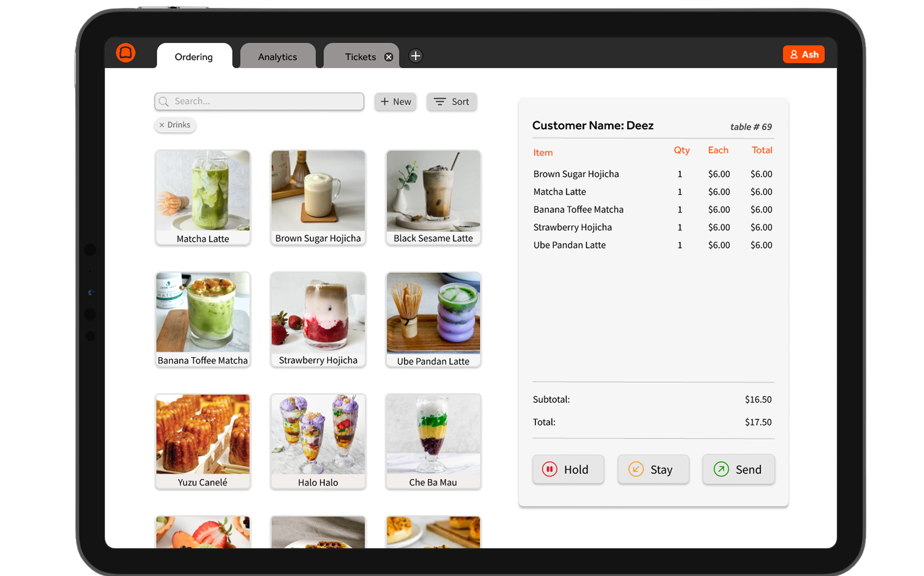Open the Sort options
Image resolution: width=924 pixels, height=576 pixels.
(452, 102)
